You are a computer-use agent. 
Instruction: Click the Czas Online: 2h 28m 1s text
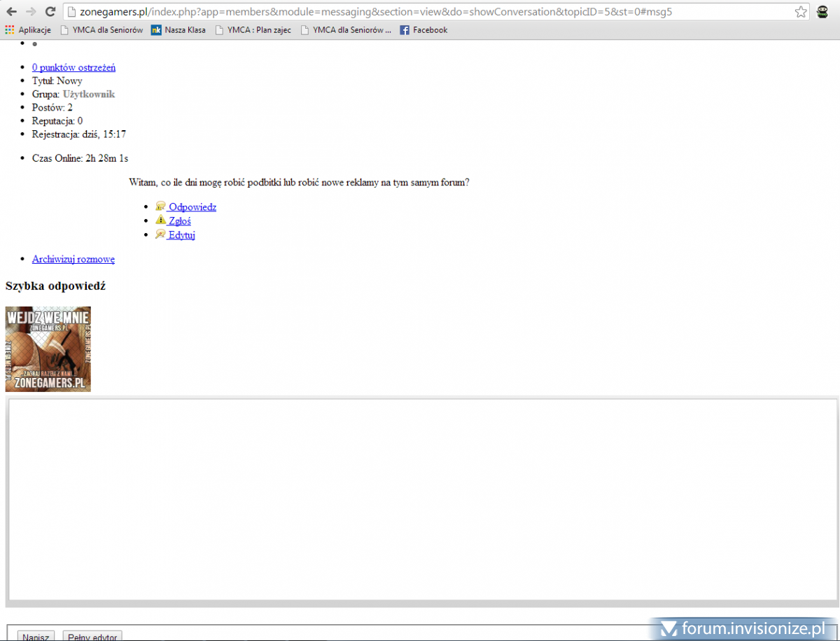80,158
